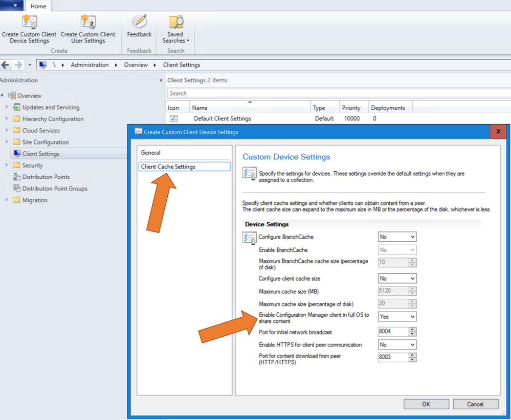
Task: Open navigation history dropdown arrow
Action: [x=30, y=65]
